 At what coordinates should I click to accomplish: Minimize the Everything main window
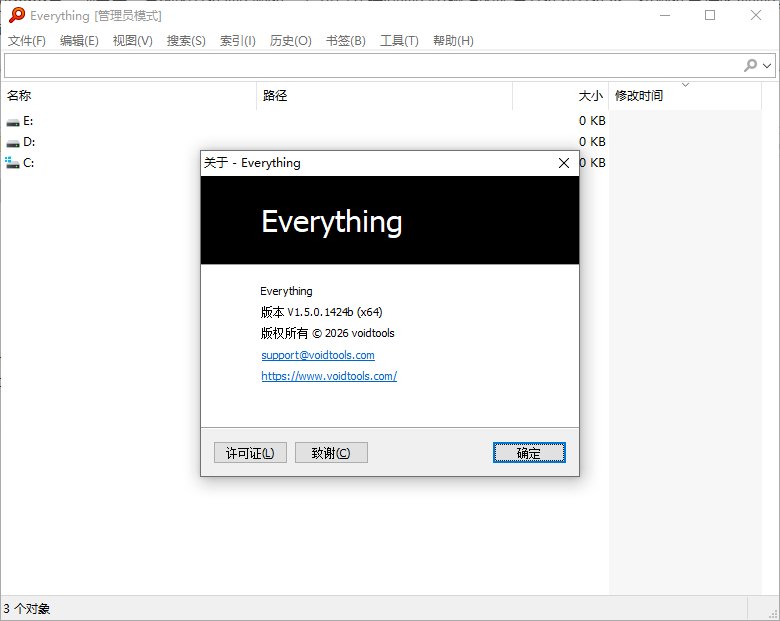[x=665, y=15]
